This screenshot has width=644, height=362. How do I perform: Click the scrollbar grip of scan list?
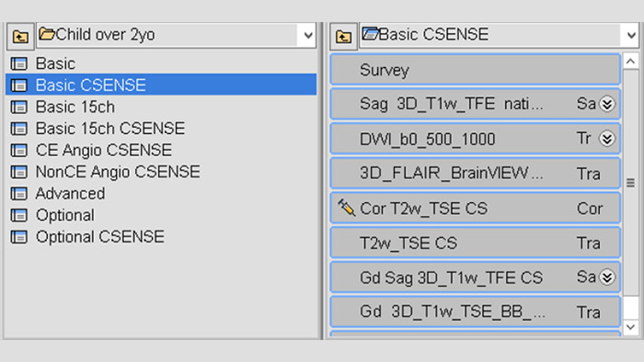630,183
